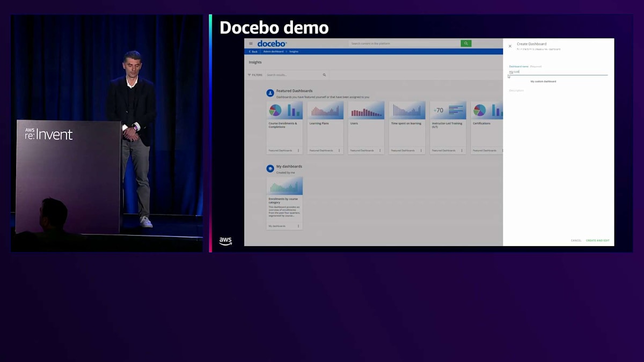The height and width of the screenshot is (362, 644).
Task: Click 'Enrollments by course category' title text
Action: click(283, 201)
